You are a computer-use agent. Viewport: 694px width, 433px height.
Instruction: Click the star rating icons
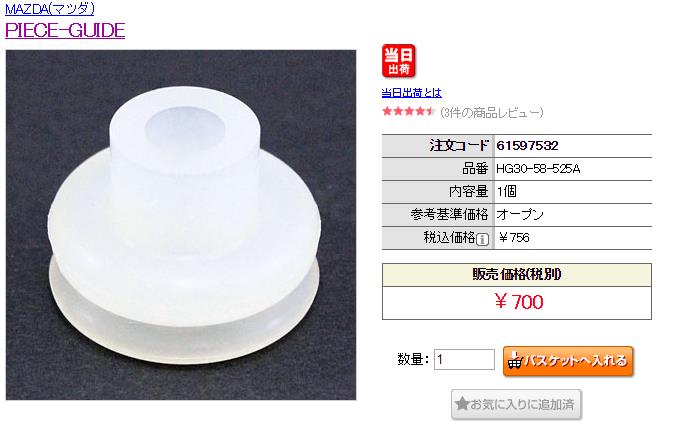tap(409, 112)
